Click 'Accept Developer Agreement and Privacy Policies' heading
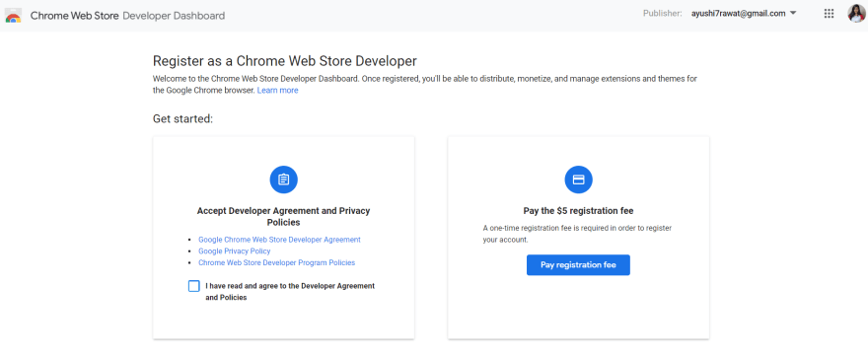 (283, 216)
